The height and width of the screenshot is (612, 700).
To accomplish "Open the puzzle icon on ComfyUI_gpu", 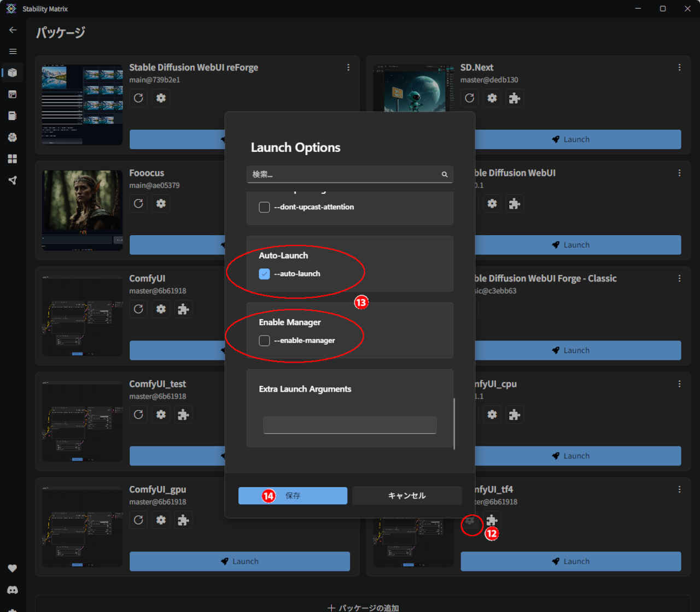I will (183, 520).
